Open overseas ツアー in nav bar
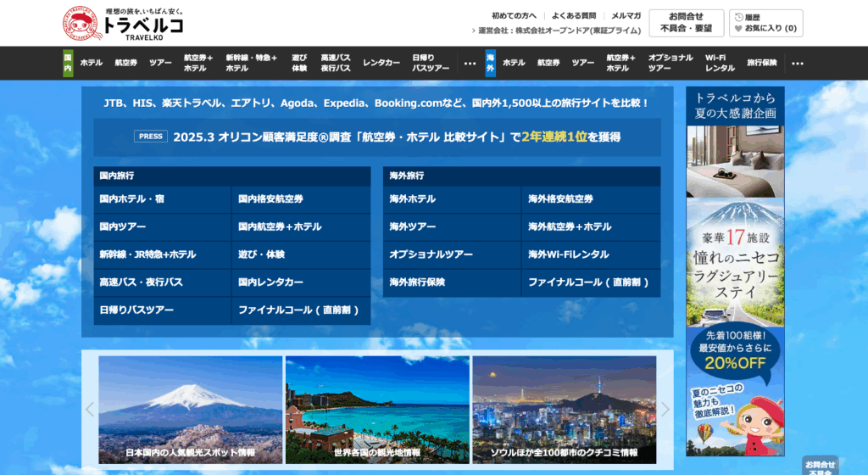 (x=582, y=63)
